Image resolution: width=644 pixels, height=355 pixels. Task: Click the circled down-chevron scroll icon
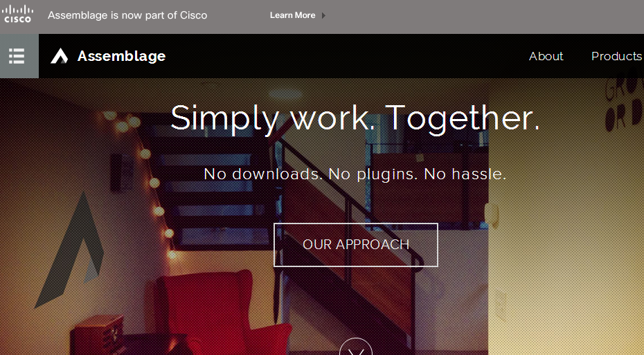356,347
